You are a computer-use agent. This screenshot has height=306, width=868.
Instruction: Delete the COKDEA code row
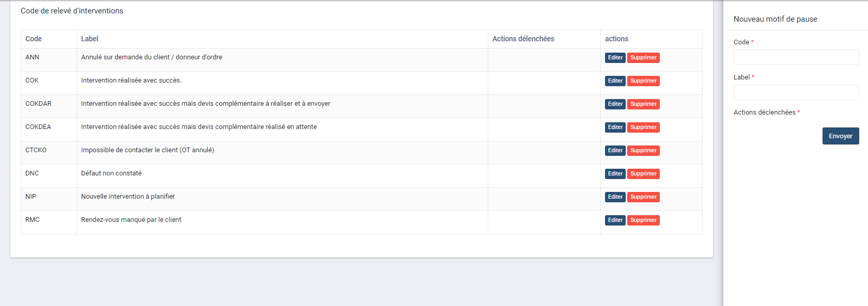click(643, 127)
